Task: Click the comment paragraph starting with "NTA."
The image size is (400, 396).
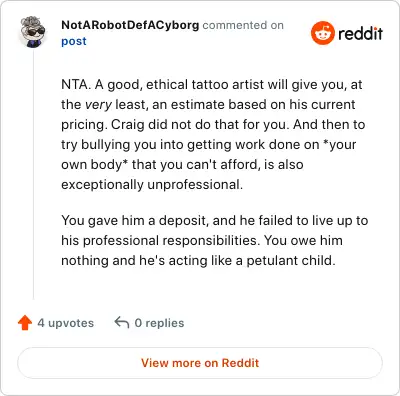Action: click(213, 134)
